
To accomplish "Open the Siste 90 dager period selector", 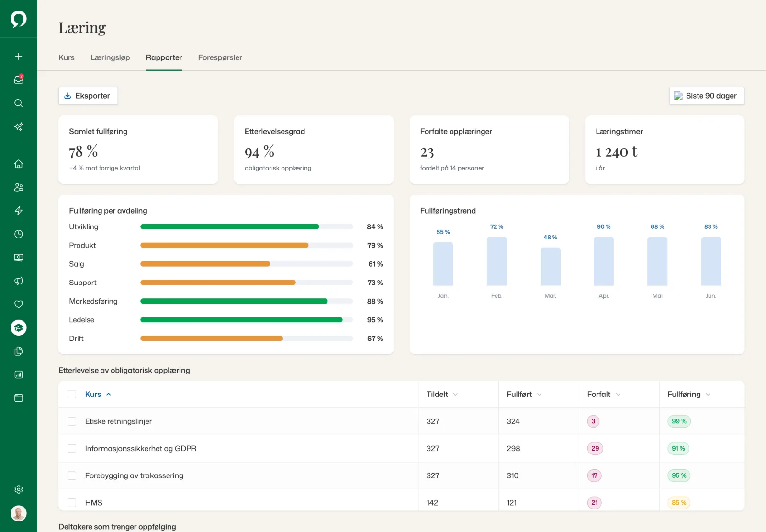I will (707, 96).
